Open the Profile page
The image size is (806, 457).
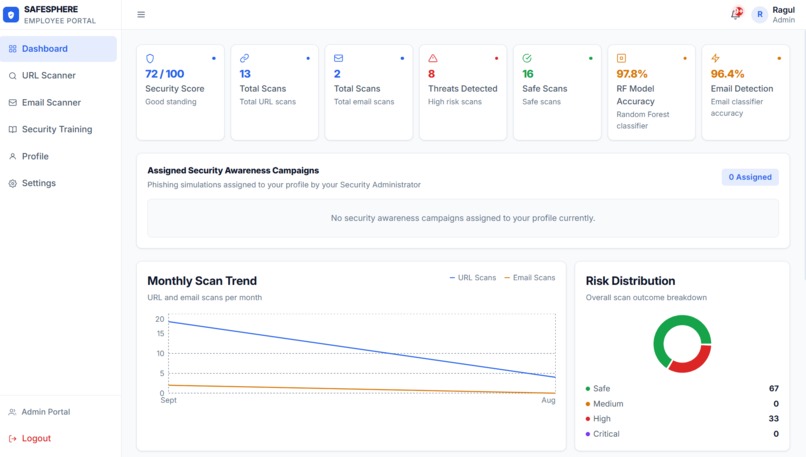tap(59, 156)
